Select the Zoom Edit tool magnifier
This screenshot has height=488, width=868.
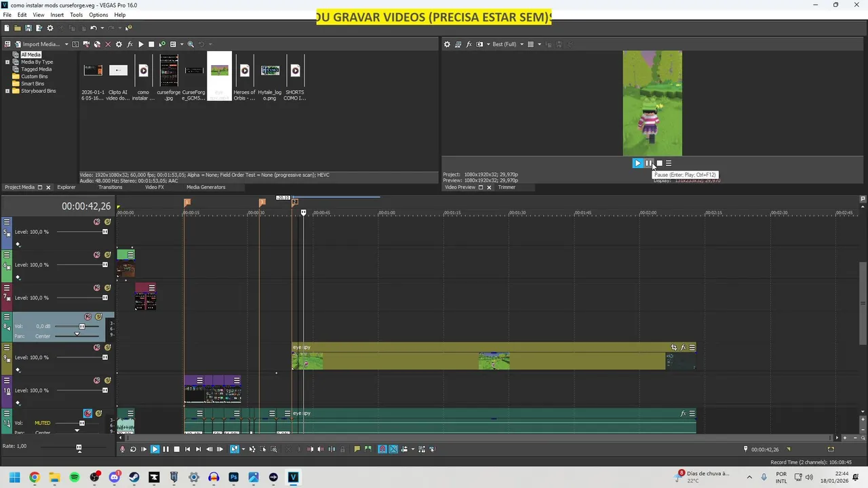tap(274, 449)
